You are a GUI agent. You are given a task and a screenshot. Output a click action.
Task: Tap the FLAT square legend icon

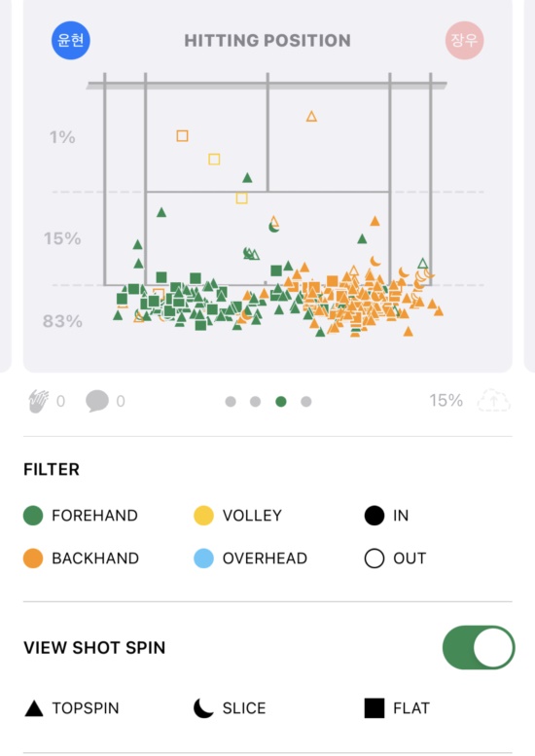click(374, 708)
